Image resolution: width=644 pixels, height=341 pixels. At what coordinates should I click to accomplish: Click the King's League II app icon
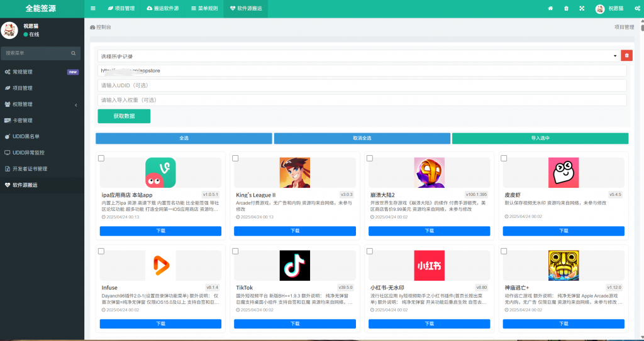(x=295, y=173)
